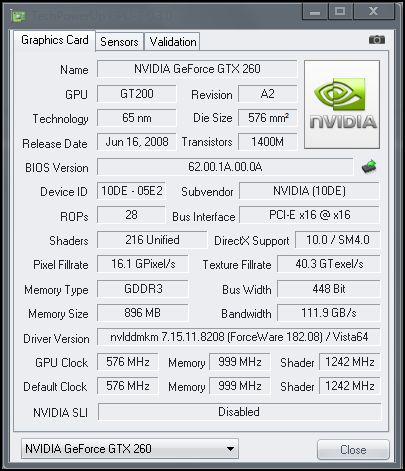Click the Transistors field 1400M
This screenshot has height=471, width=405.
267,142
